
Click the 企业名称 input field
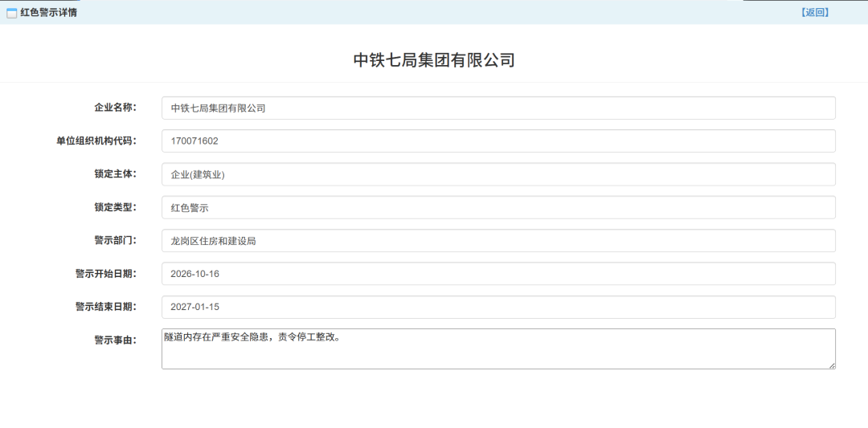point(498,108)
